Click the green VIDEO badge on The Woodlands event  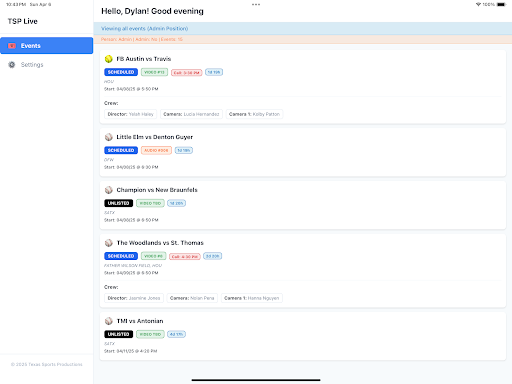click(x=153, y=256)
